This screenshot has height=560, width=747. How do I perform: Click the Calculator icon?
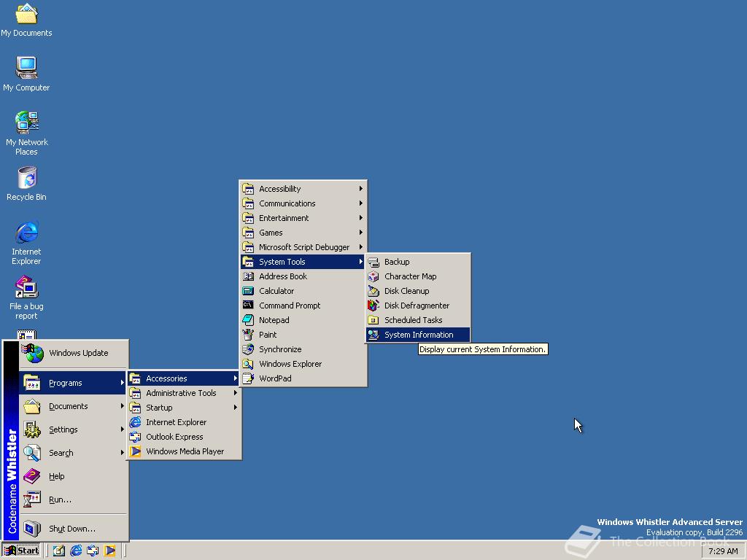pos(248,291)
